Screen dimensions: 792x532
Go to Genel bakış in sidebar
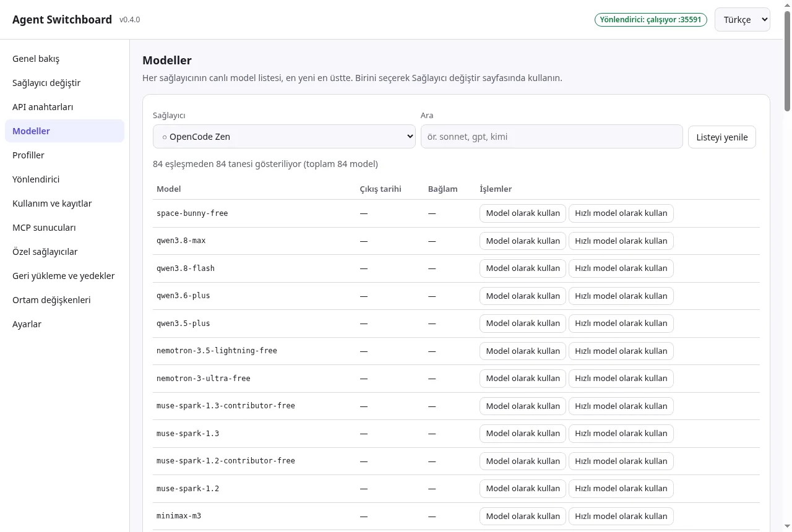64,59
